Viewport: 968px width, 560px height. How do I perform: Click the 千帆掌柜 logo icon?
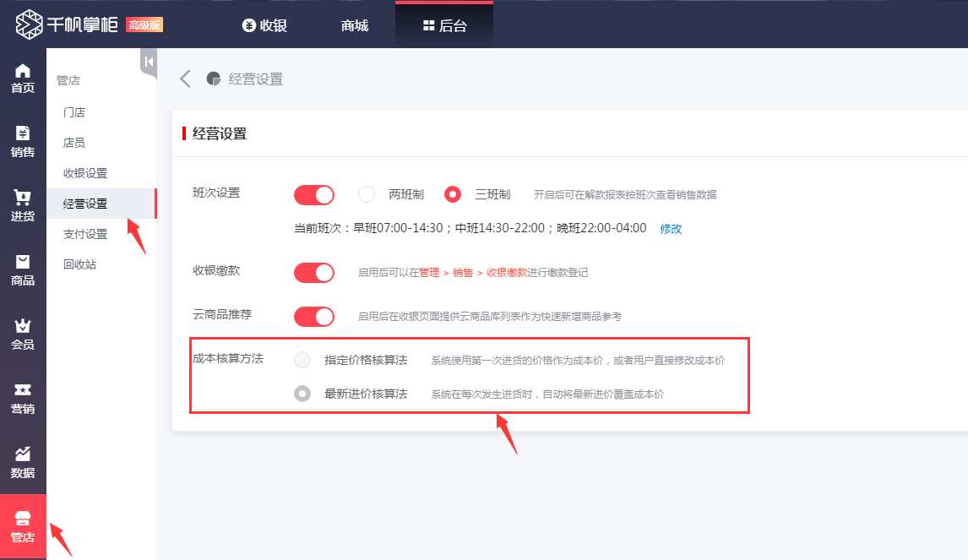(28, 24)
